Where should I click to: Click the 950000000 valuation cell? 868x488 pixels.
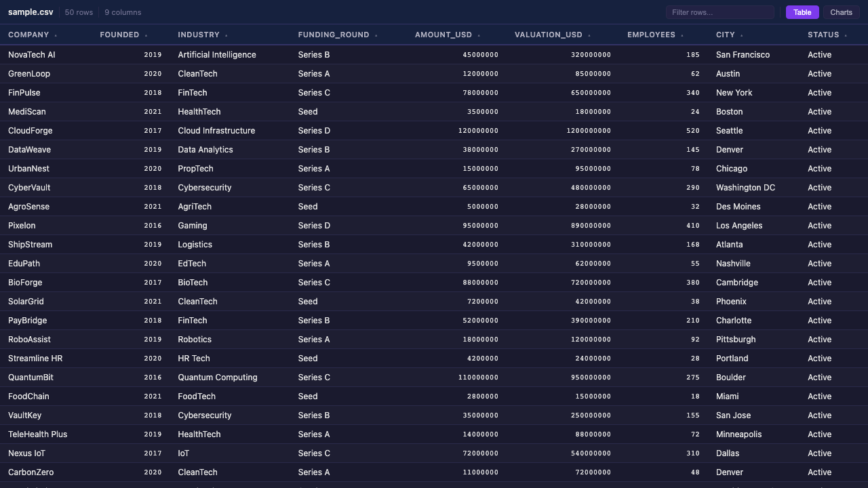pyautogui.click(x=563, y=378)
